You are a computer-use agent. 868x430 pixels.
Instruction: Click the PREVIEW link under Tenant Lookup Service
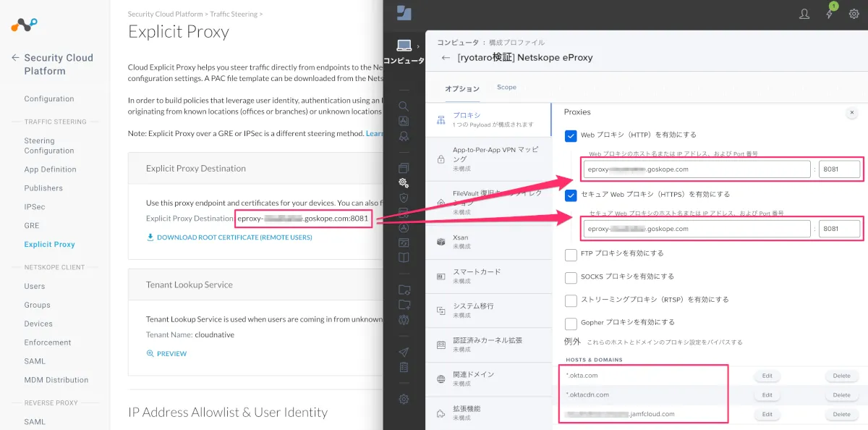pos(166,353)
